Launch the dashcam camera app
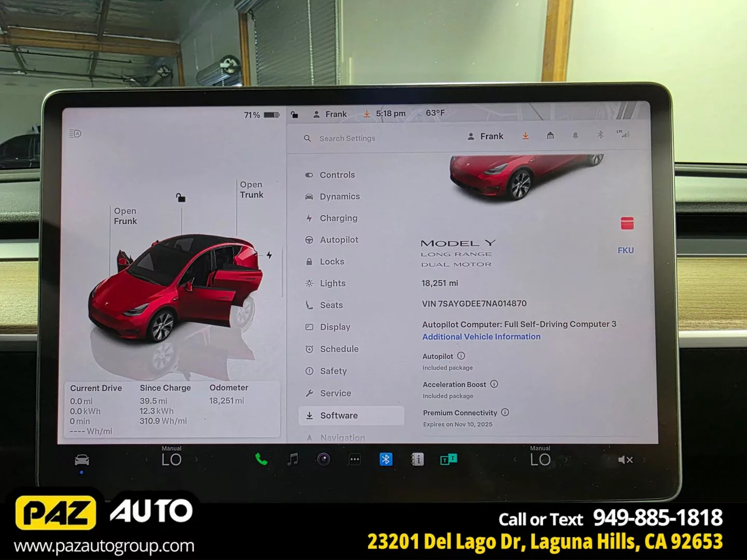 point(324,459)
